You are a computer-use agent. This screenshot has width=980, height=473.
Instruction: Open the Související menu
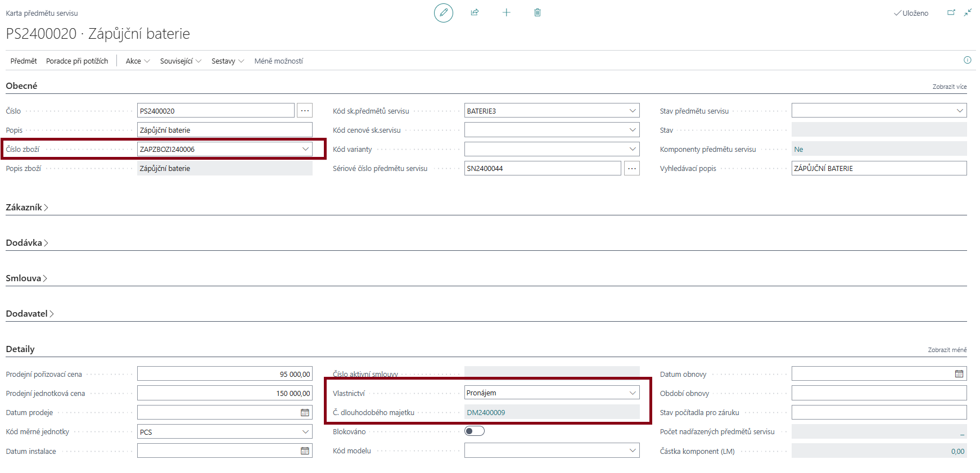tap(180, 61)
